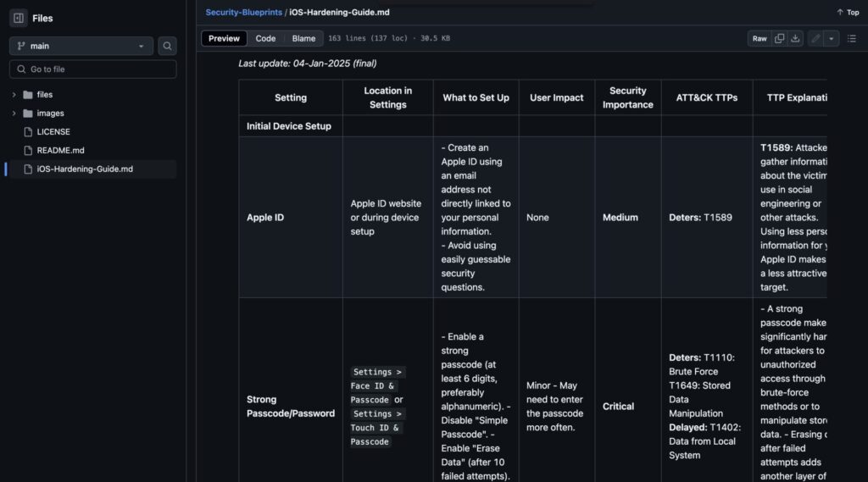Click the Initial Device Setup row
This screenshot has width=868, height=482.
coord(532,126)
